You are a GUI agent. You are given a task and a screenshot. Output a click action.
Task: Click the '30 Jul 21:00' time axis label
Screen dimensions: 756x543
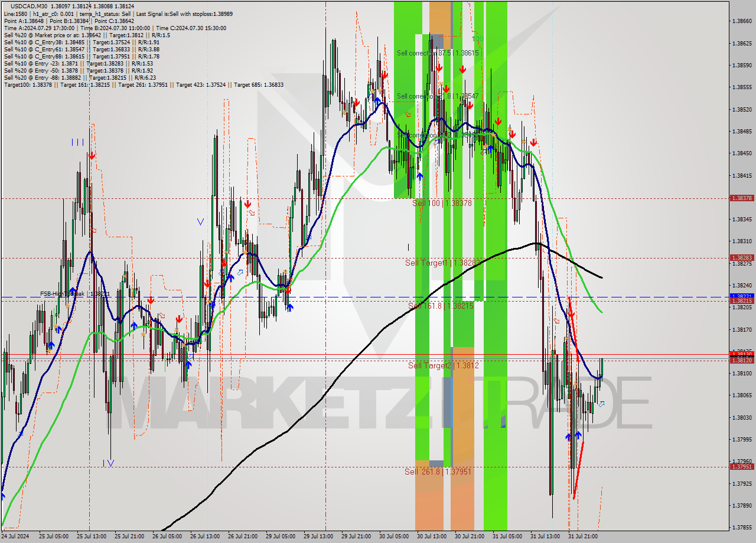pos(469,537)
